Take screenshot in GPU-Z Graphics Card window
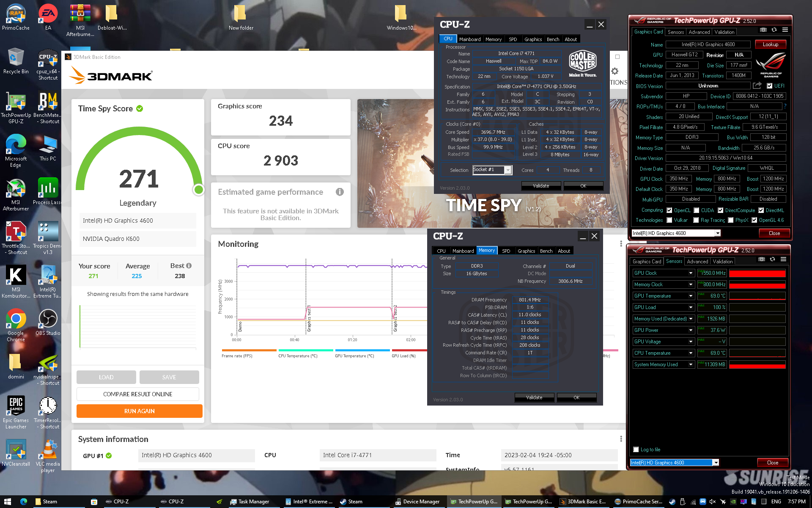This screenshot has height=508, width=812. pos(763,30)
